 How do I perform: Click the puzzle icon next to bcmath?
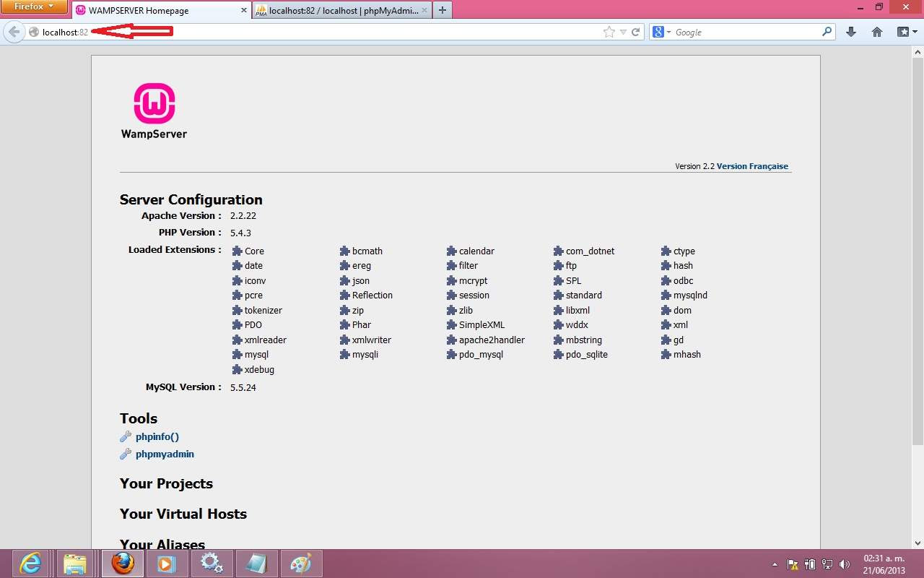pyautogui.click(x=345, y=251)
